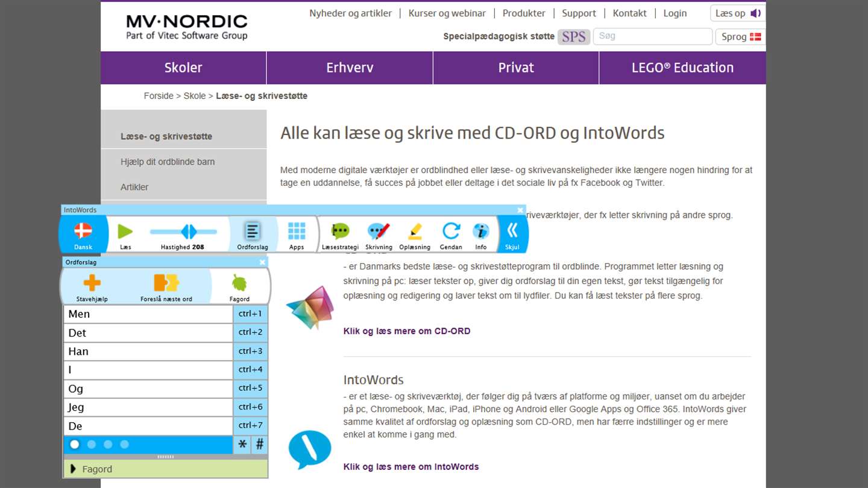
Task: Open the Artikler sidebar item
Action: click(x=134, y=187)
